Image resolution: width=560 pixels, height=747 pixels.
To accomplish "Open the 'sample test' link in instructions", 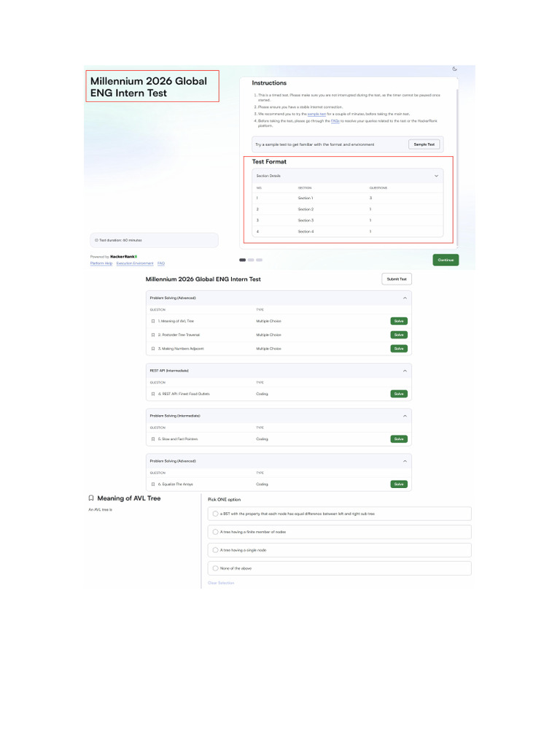I will [x=316, y=115].
